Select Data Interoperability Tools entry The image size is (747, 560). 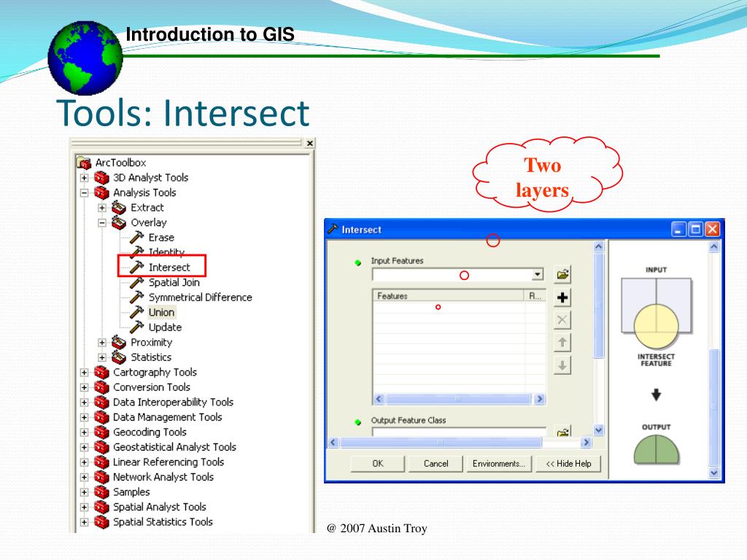pos(173,402)
